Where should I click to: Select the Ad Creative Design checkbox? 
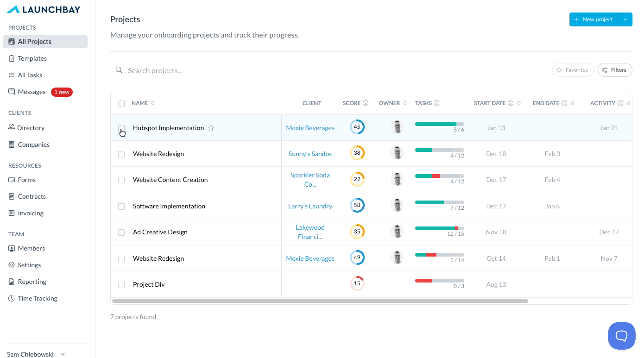pyautogui.click(x=121, y=232)
